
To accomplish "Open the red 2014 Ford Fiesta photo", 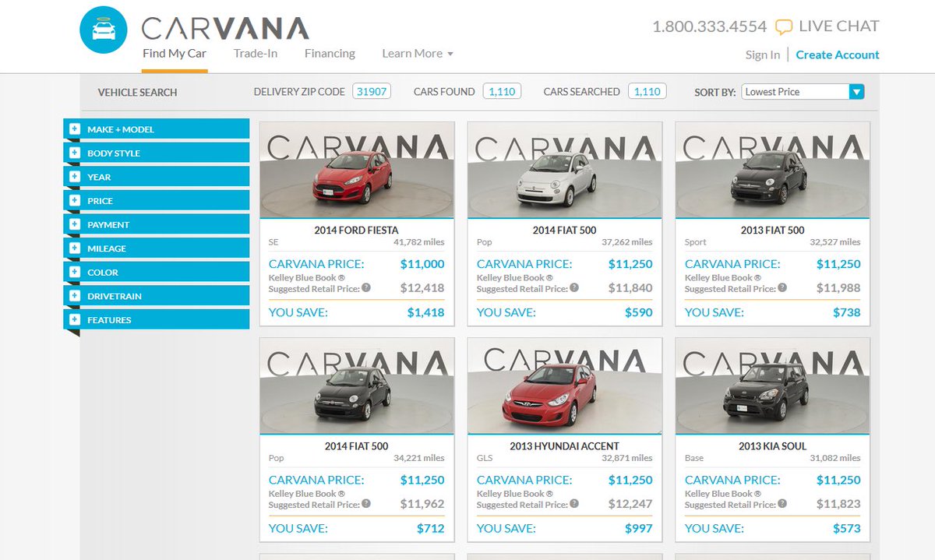I will coord(357,170).
